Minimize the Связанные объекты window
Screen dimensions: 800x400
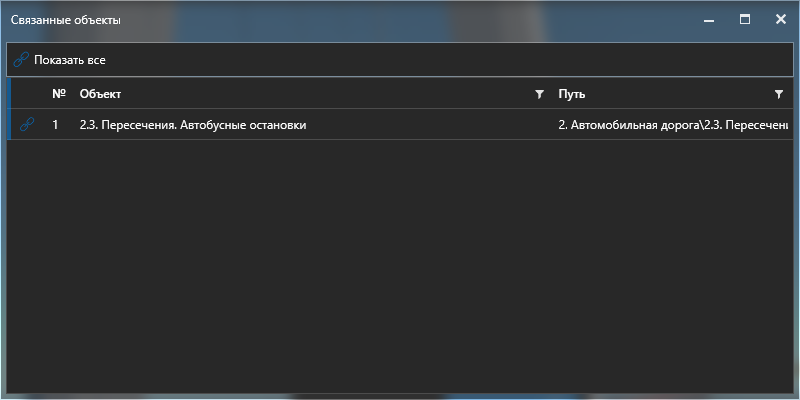tap(709, 20)
